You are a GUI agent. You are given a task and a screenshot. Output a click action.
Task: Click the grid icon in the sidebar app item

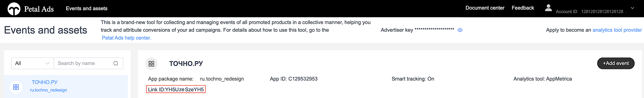click(16, 87)
